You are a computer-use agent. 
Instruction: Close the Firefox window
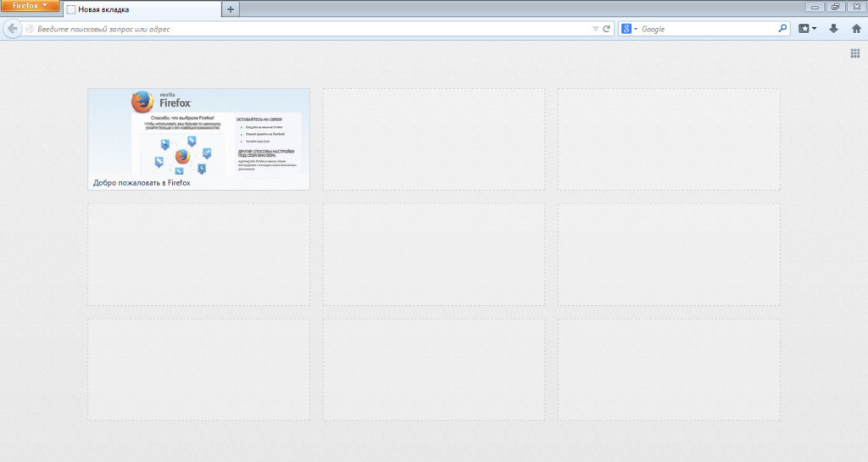[x=856, y=7]
